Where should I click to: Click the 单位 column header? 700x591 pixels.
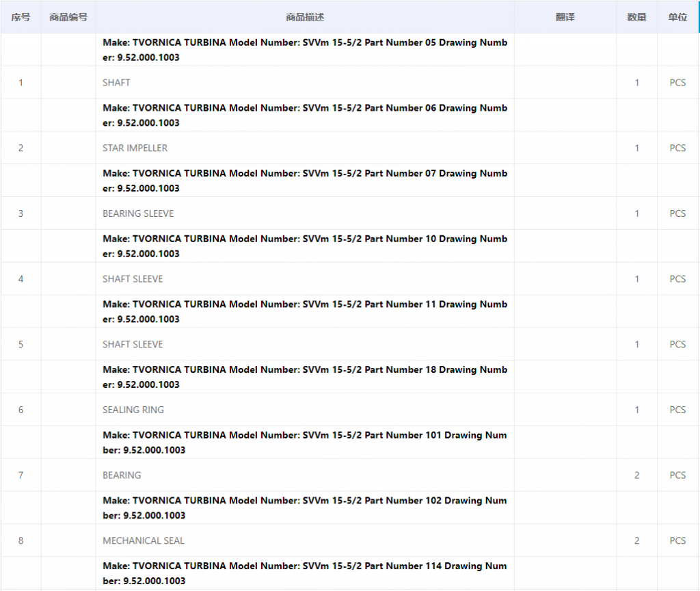point(677,17)
